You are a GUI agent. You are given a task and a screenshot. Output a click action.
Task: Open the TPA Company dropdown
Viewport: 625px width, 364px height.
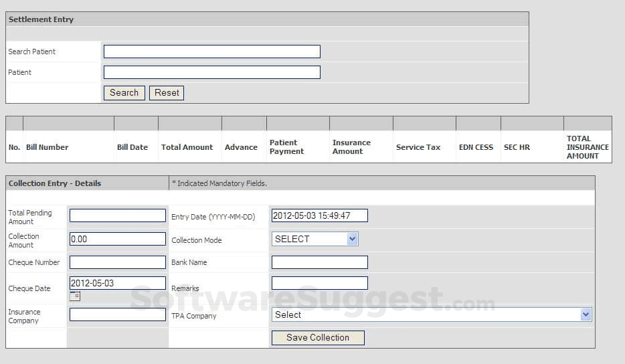pos(432,314)
